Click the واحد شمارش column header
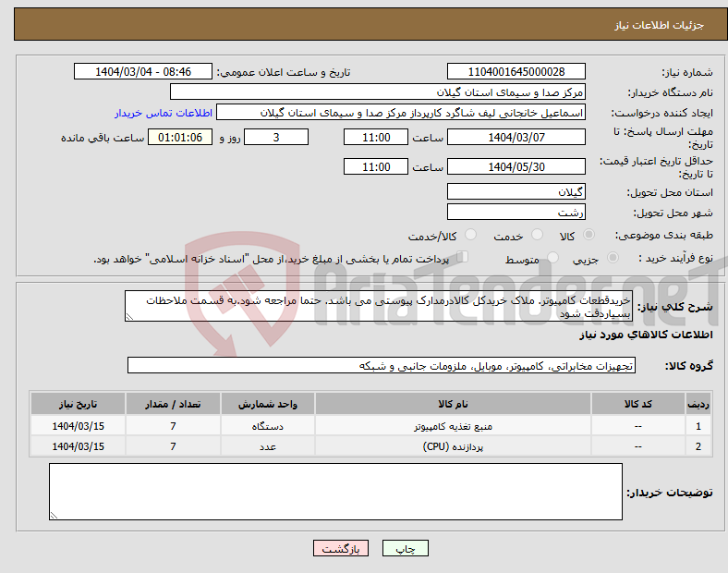 268,404
